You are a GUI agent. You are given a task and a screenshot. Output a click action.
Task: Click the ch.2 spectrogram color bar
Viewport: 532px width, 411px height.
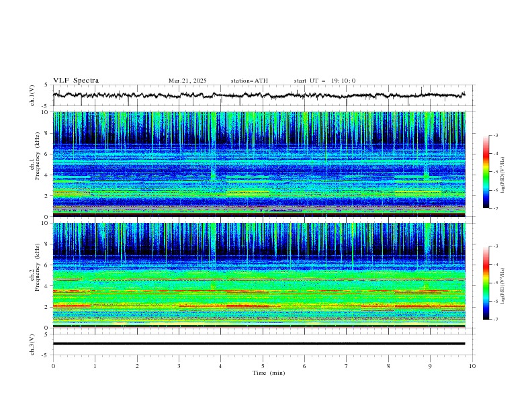click(x=486, y=283)
